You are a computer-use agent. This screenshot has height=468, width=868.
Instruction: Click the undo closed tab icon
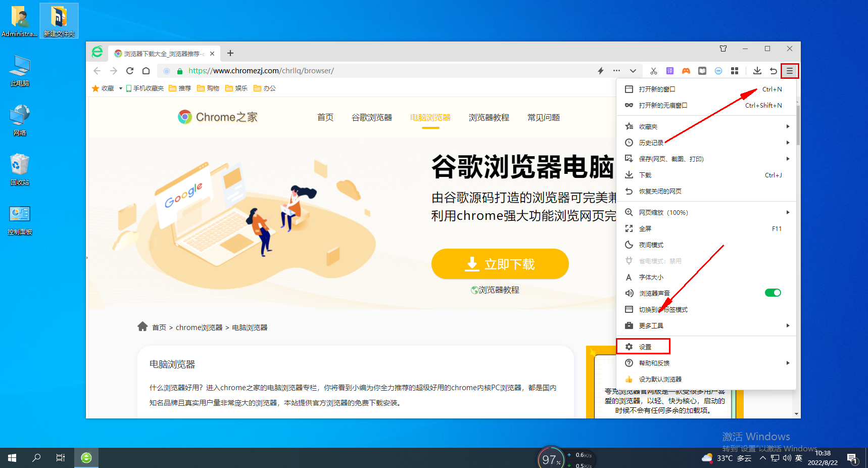point(773,71)
